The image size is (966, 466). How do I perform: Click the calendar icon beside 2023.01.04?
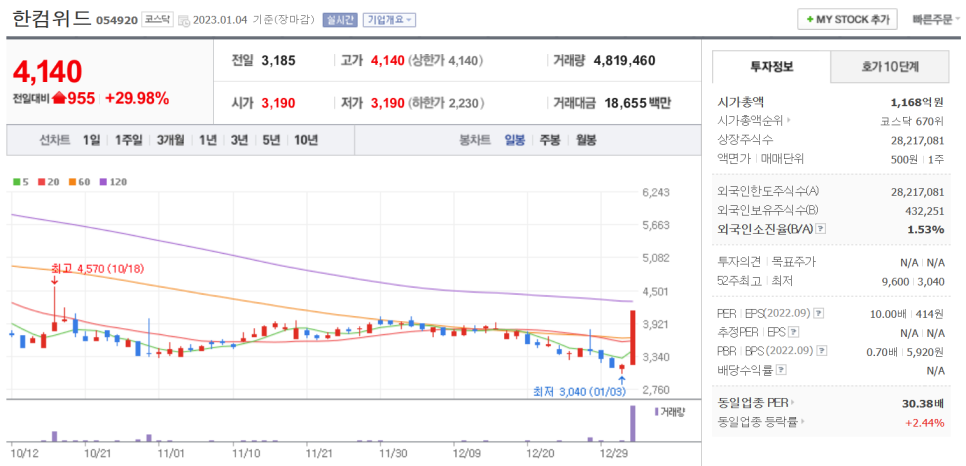[184, 20]
